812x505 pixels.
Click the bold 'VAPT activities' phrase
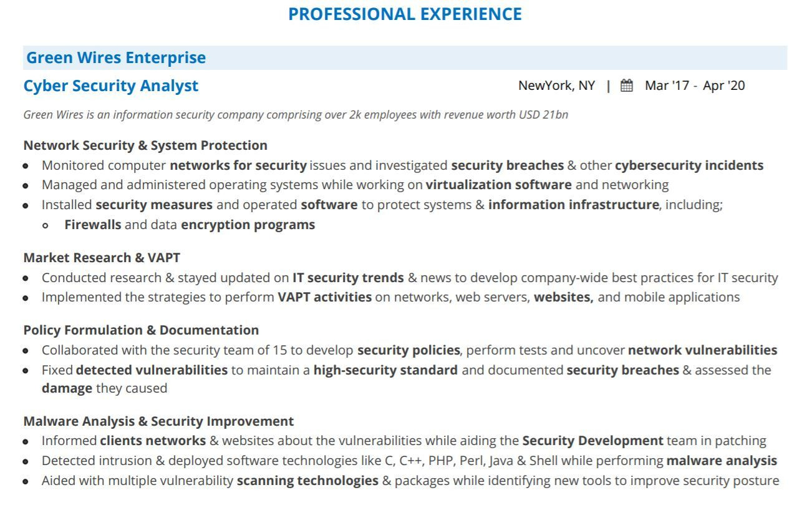tap(324, 297)
